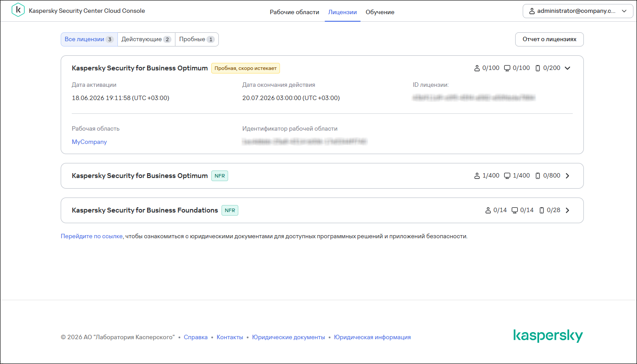The width and height of the screenshot is (637, 364).
Task: Click activation date 18.06.2026 19:11:58
Action: (120, 98)
